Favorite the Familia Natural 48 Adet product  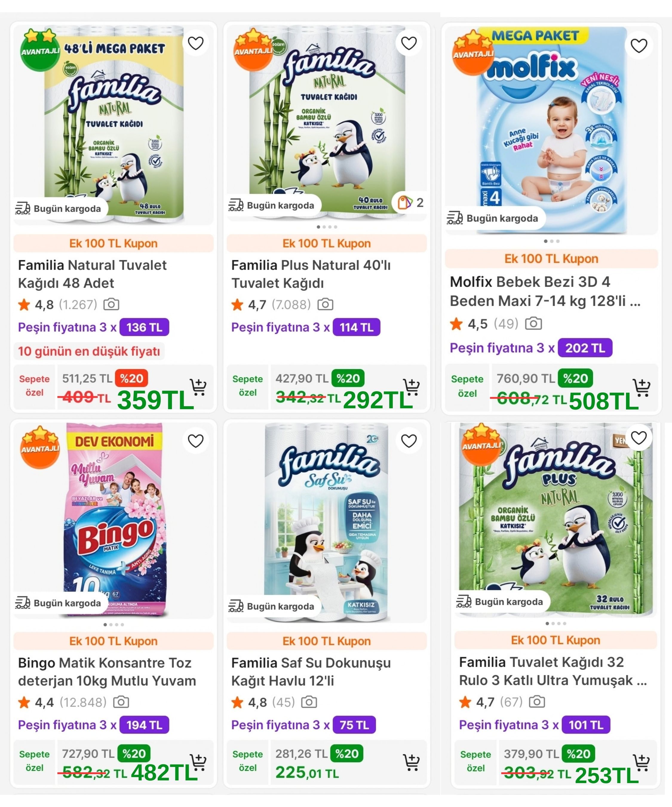point(195,43)
